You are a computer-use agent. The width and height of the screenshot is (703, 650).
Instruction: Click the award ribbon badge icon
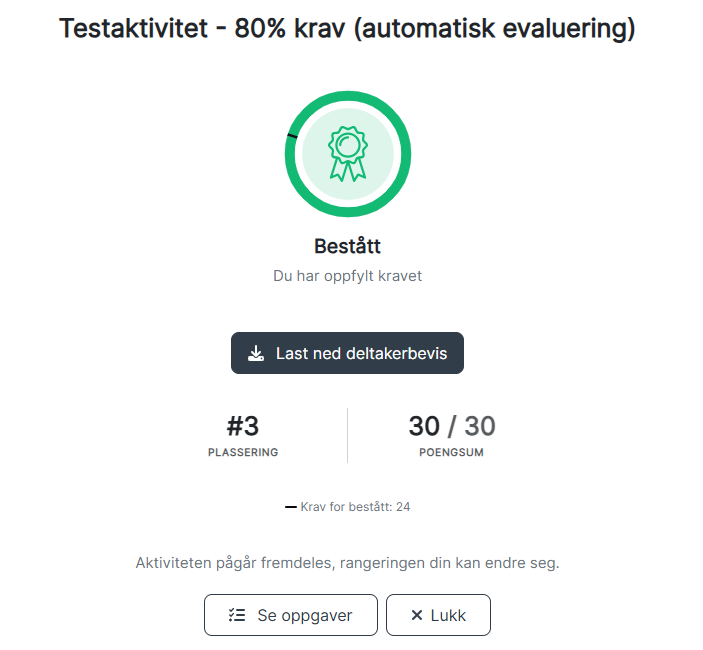click(348, 154)
